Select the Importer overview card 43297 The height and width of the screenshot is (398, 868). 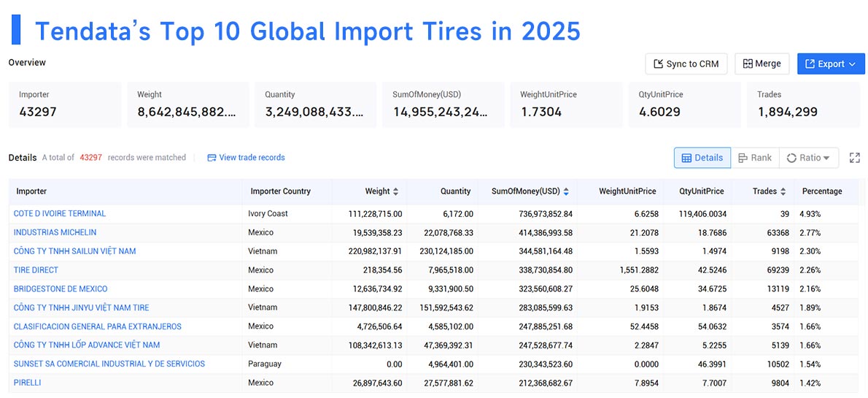[x=65, y=104]
